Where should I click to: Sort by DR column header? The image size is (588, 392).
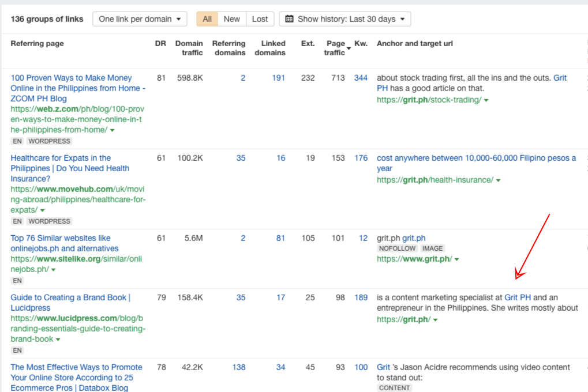point(160,43)
